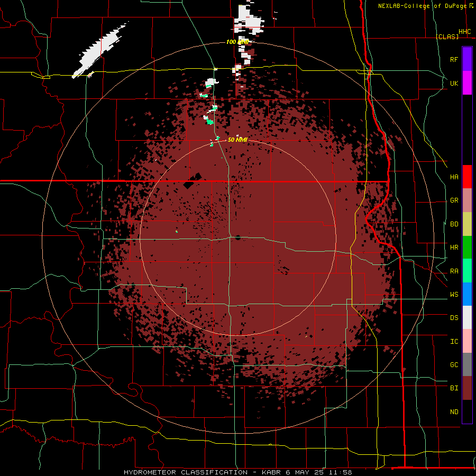Image resolution: width=476 pixels, height=476 pixels.
Task: Click the 'GR' legend label
Action: (x=454, y=200)
